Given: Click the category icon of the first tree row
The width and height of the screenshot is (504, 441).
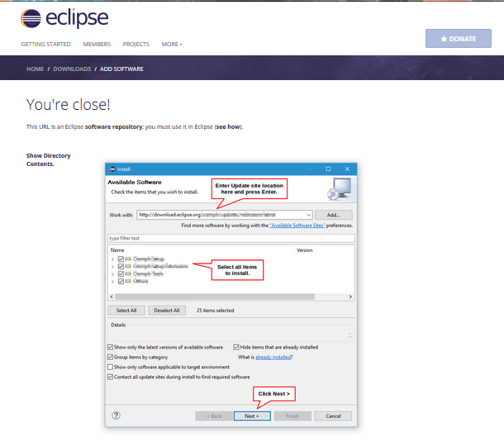Looking at the screenshot, I should point(128,258).
